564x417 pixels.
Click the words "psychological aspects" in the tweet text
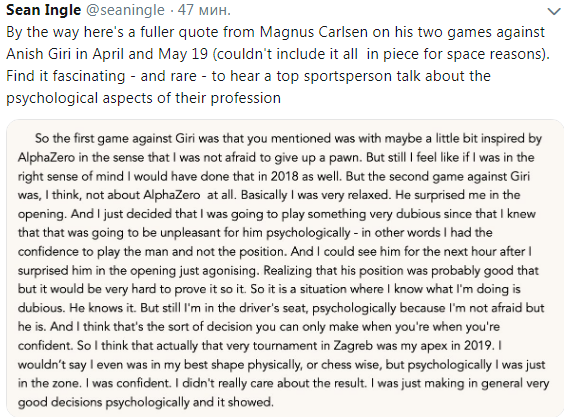(x=79, y=98)
